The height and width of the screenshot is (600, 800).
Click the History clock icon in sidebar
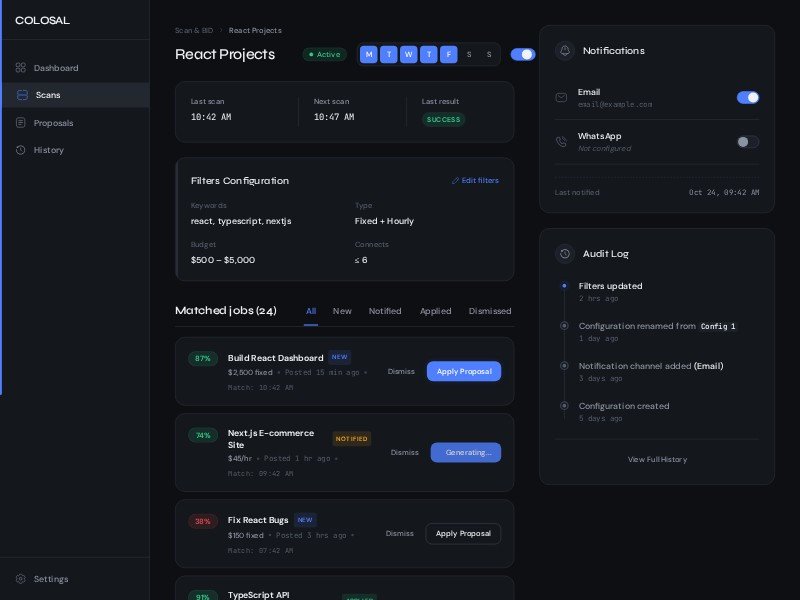(x=20, y=150)
